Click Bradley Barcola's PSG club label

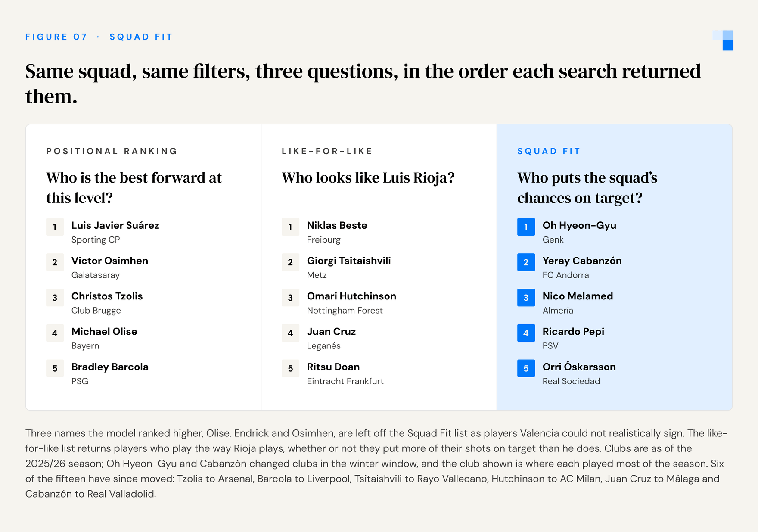pyautogui.click(x=80, y=381)
